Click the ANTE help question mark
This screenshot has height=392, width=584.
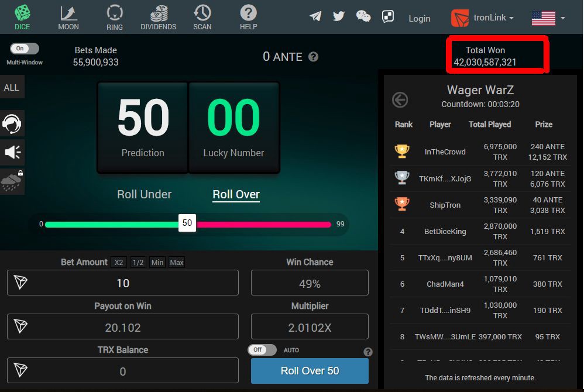point(313,57)
